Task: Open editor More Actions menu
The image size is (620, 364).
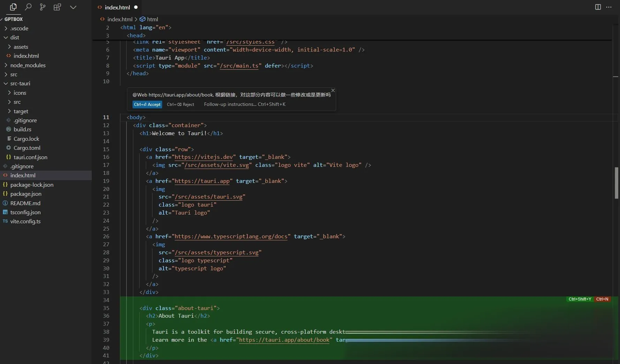Action: (609, 7)
